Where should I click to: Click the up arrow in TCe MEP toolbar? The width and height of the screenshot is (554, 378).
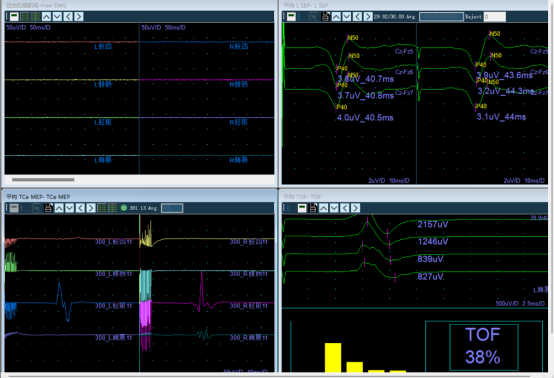(x=59, y=208)
